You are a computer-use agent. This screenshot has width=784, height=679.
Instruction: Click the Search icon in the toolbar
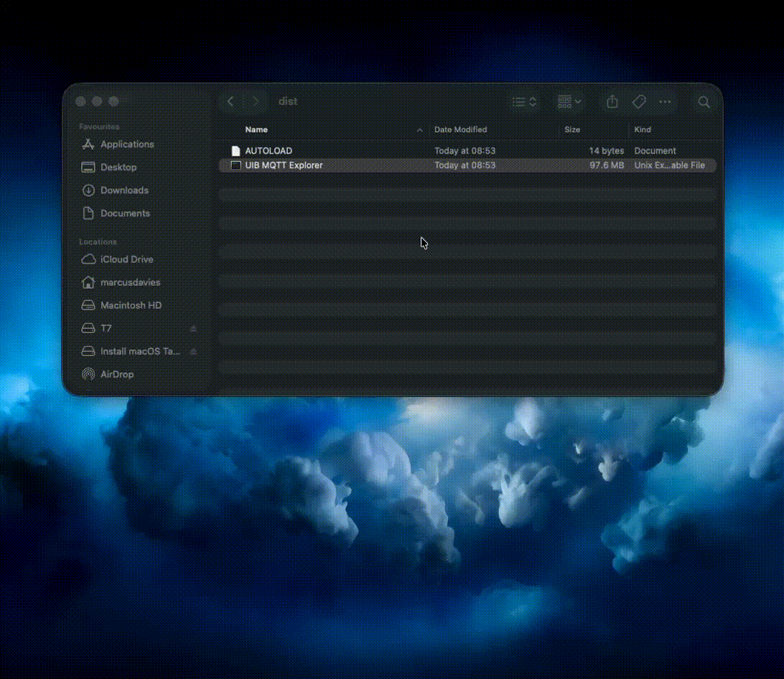click(703, 102)
